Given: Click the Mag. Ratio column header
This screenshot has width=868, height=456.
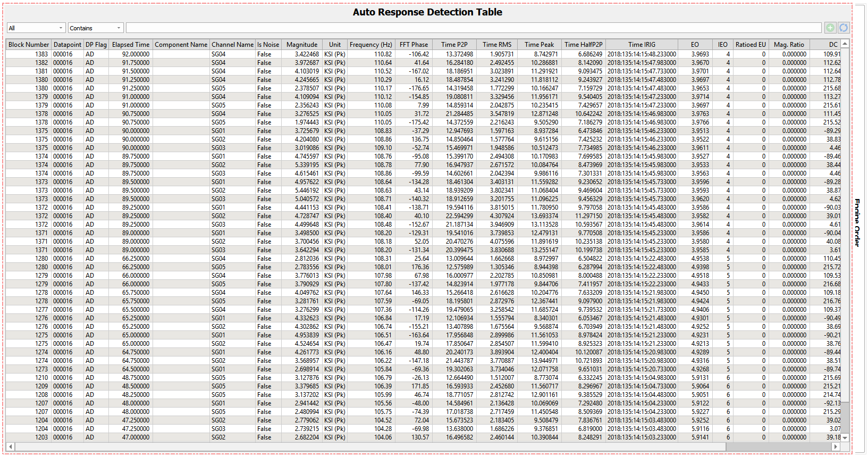Looking at the screenshot, I should pyautogui.click(x=789, y=45).
